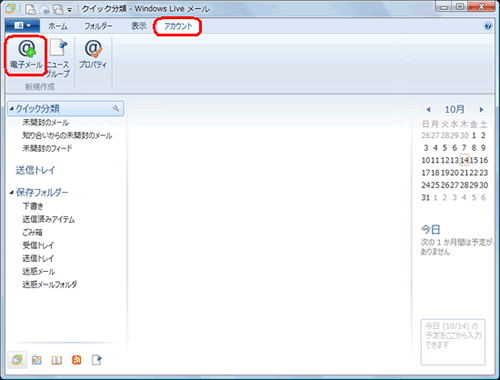Select 知り合いからの未開封のメール
The width and height of the screenshot is (500, 380).
tap(67, 135)
